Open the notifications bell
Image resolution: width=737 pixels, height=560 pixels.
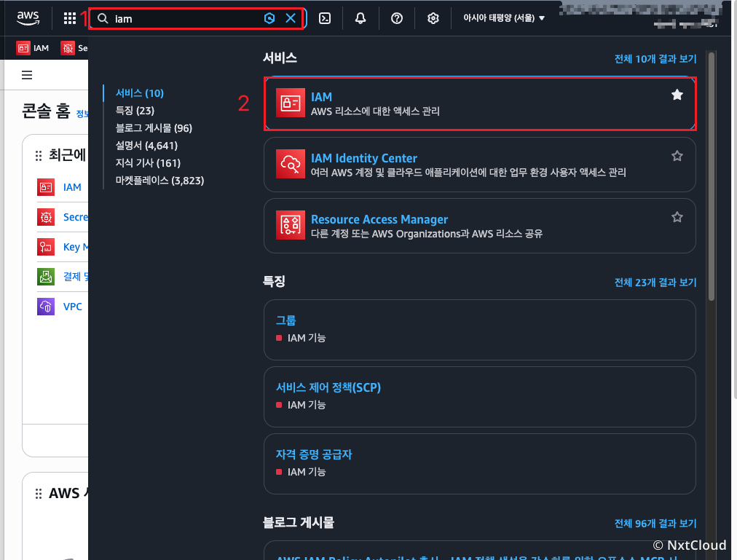point(360,18)
